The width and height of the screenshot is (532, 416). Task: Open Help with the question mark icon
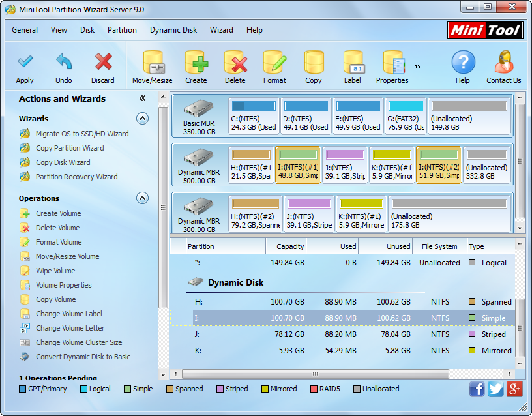pyautogui.click(x=463, y=62)
